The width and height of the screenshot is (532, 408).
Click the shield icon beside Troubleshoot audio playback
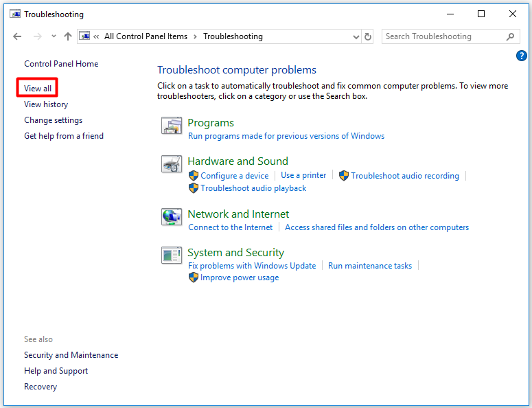194,188
